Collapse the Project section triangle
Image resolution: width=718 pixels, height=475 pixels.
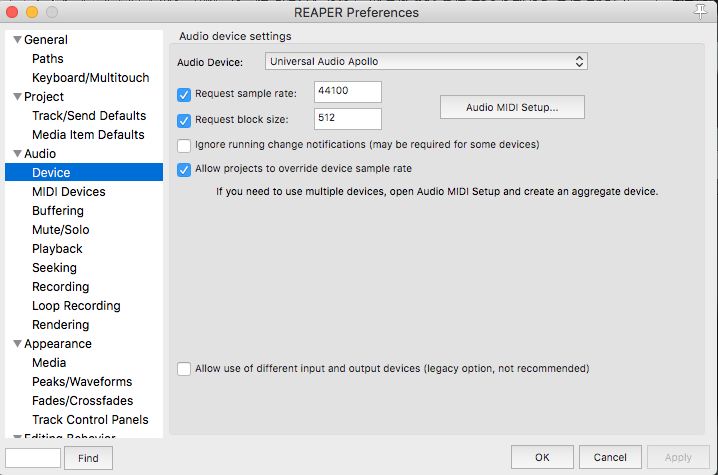(x=16, y=97)
